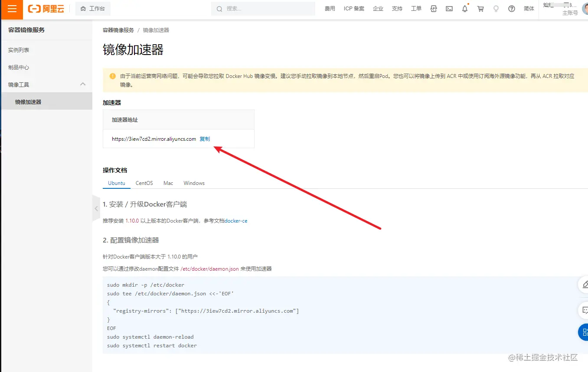This screenshot has height=372, width=588.
Task: Open the orange hamburger menu
Action: click(12, 9)
